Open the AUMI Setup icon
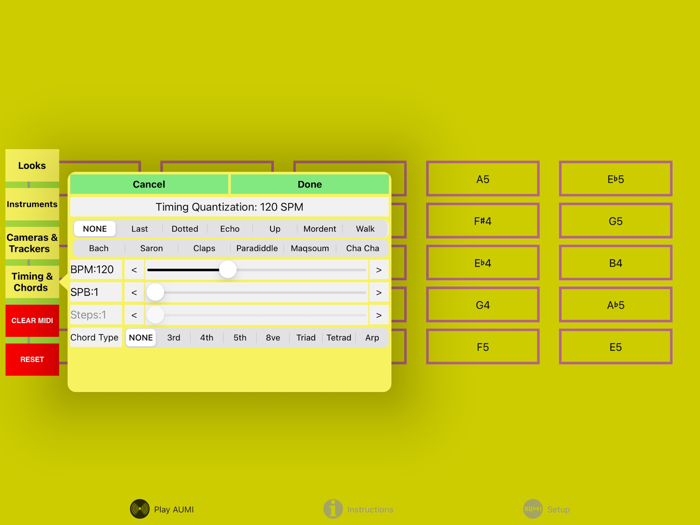Screen dimensions: 700x525 pos(533,509)
